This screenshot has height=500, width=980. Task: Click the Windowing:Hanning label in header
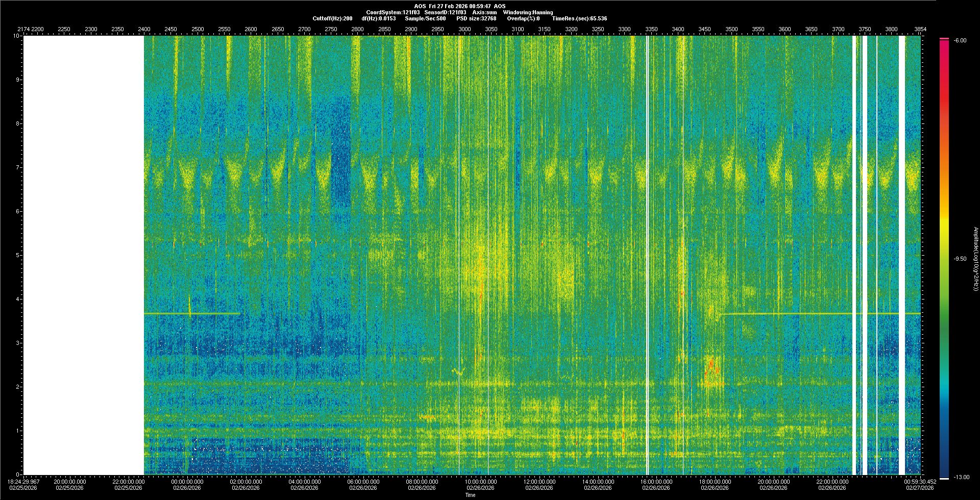(528, 12)
